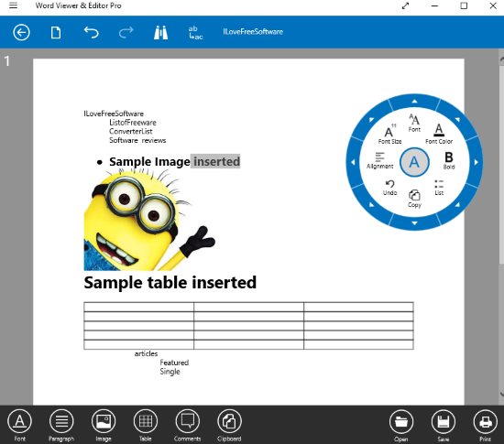Click the "articles" text below table
The width and height of the screenshot is (504, 444).
click(x=146, y=353)
